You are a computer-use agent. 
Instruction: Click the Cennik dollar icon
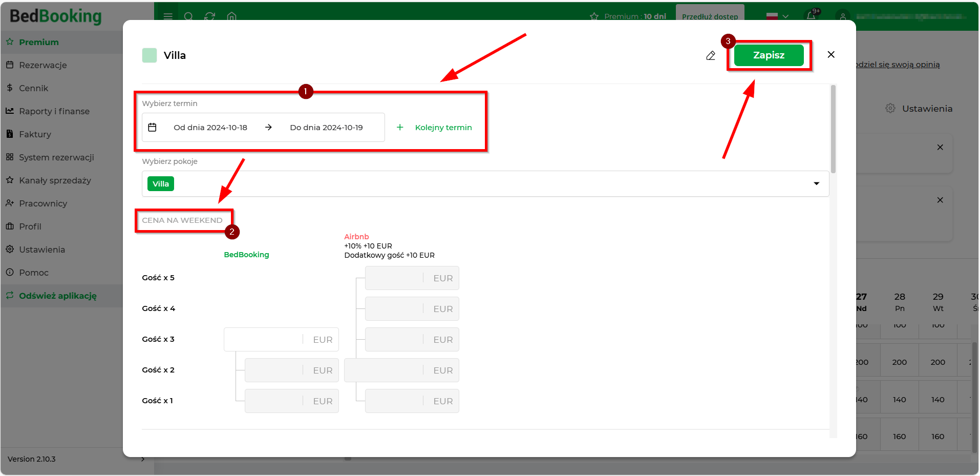10,88
